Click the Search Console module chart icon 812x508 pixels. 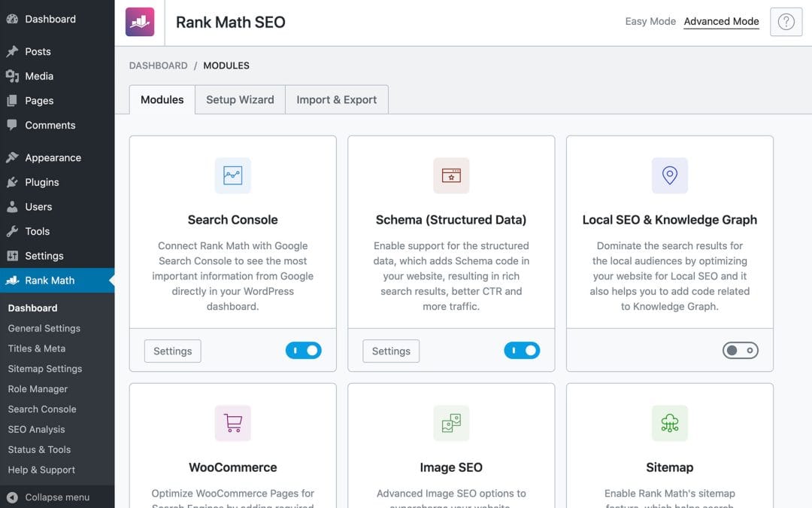pyautogui.click(x=233, y=175)
